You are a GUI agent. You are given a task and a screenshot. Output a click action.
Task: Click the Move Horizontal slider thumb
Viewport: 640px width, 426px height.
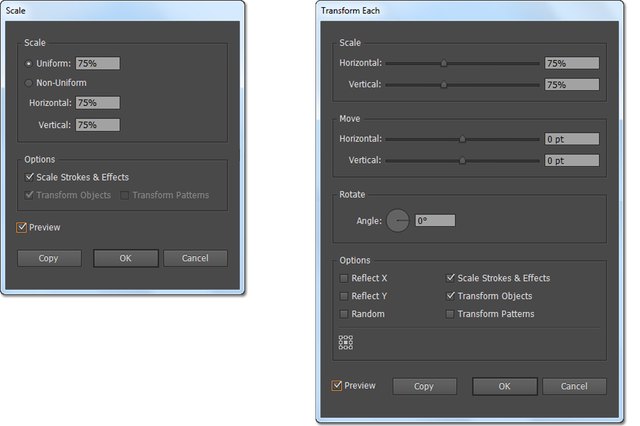[462, 139]
